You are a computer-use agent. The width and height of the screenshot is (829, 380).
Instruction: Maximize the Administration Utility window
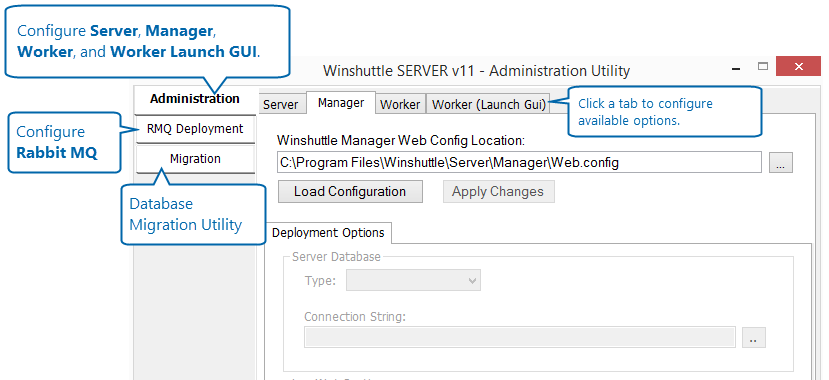point(762,67)
